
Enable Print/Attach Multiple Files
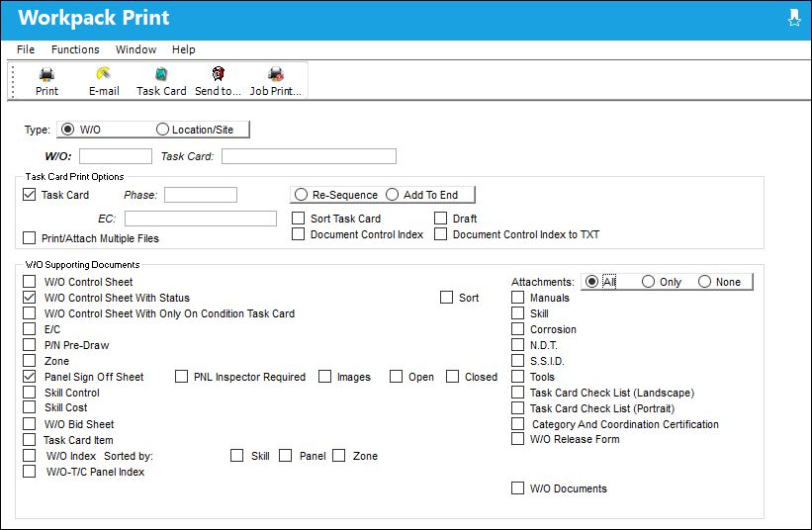pos(30,238)
